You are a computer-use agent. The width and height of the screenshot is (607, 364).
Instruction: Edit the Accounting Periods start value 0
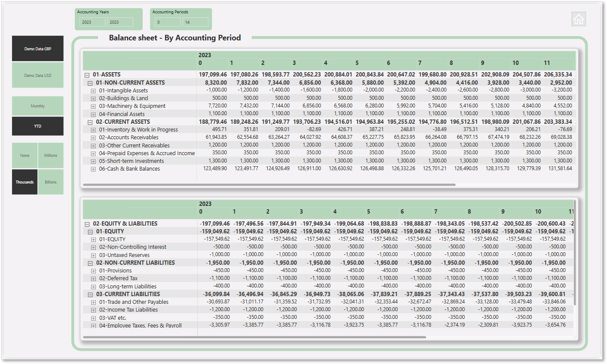tap(168, 22)
